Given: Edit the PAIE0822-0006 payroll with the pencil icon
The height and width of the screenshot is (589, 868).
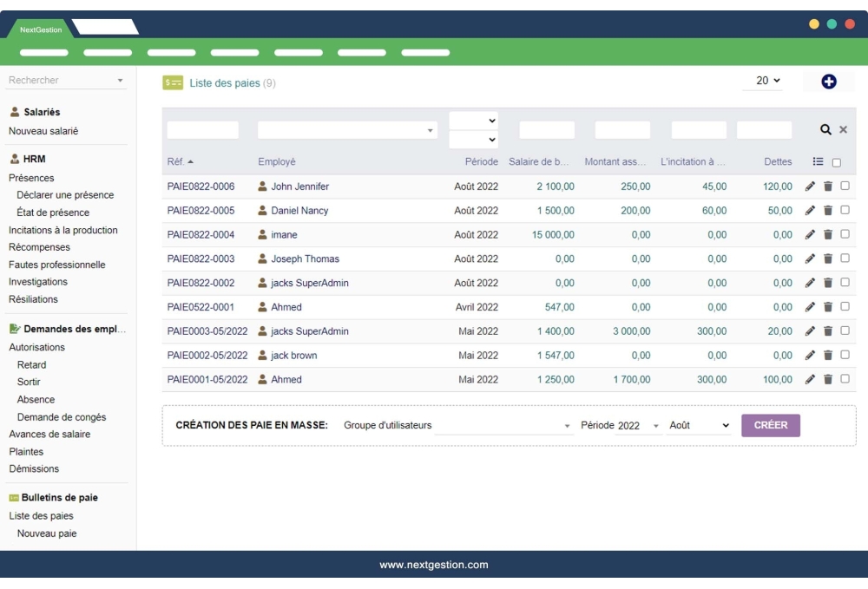Looking at the screenshot, I should [808, 186].
